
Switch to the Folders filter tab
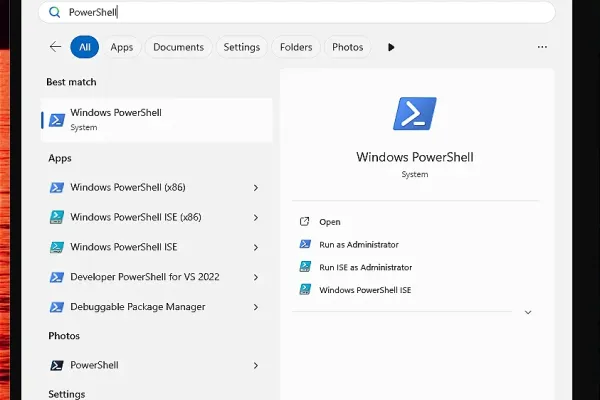click(x=296, y=47)
